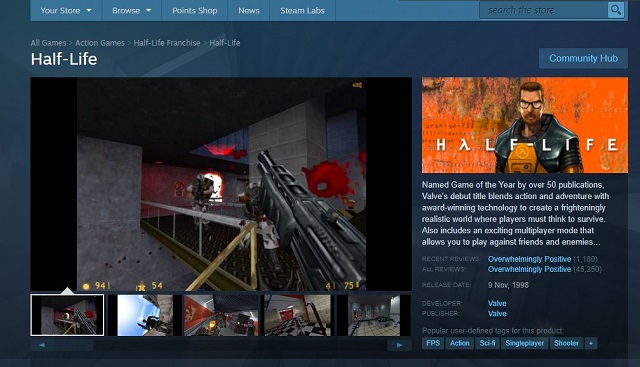
Task: Click the thumbnail strip left arrow
Action: pos(42,345)
